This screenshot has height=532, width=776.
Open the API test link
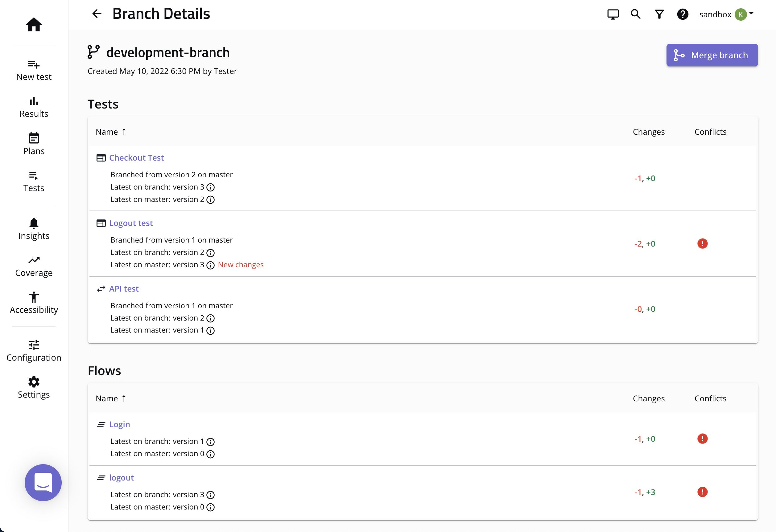pyautogui.click(x=124, y=289)
